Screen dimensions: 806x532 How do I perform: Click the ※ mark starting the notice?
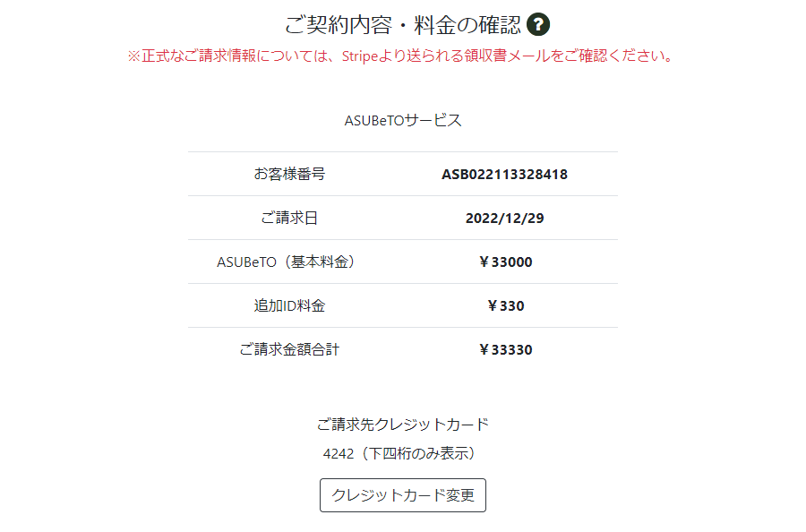click(133, 56)
